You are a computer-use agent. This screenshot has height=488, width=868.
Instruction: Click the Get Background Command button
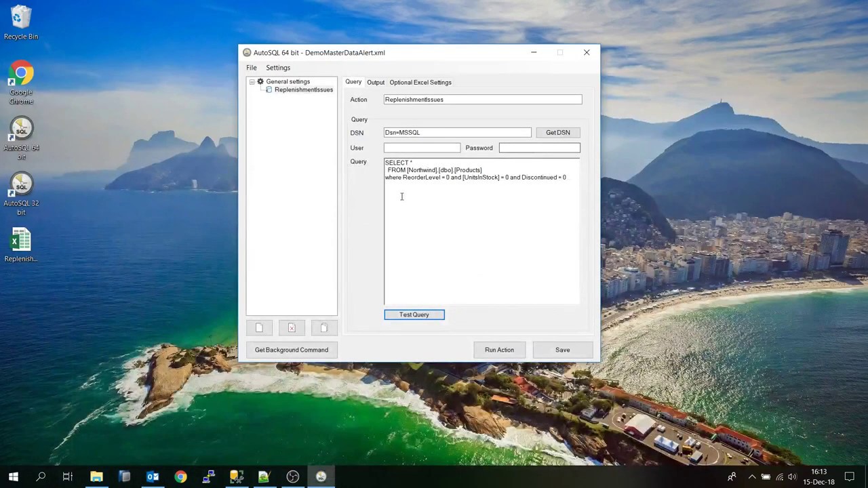point(292,350)
